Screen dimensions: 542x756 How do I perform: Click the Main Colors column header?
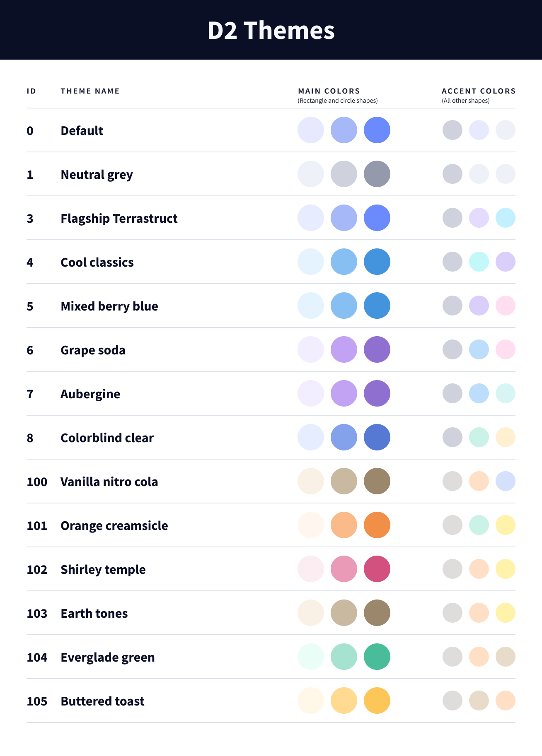(329, 91)
